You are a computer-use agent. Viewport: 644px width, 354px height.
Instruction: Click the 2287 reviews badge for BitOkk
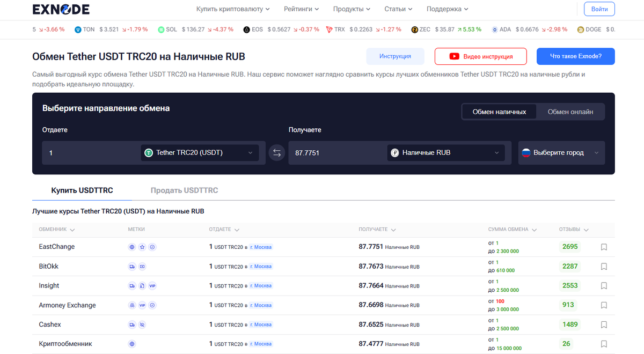click(570, 266)
